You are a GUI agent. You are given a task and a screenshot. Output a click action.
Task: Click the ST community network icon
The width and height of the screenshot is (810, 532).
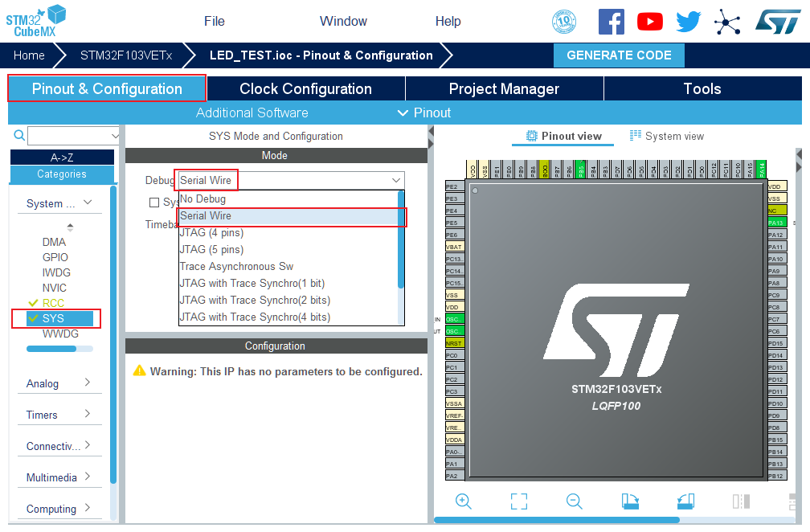727,23
